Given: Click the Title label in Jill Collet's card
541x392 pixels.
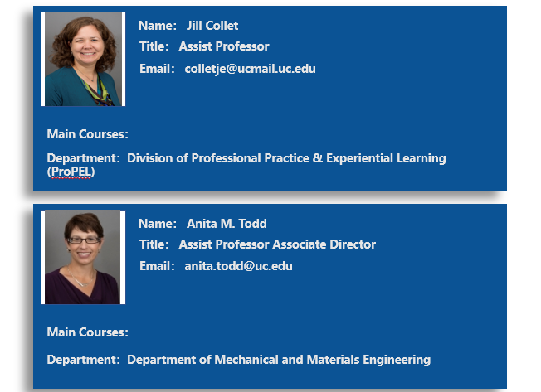Looking at the screenshot, I should click(154, 46).
